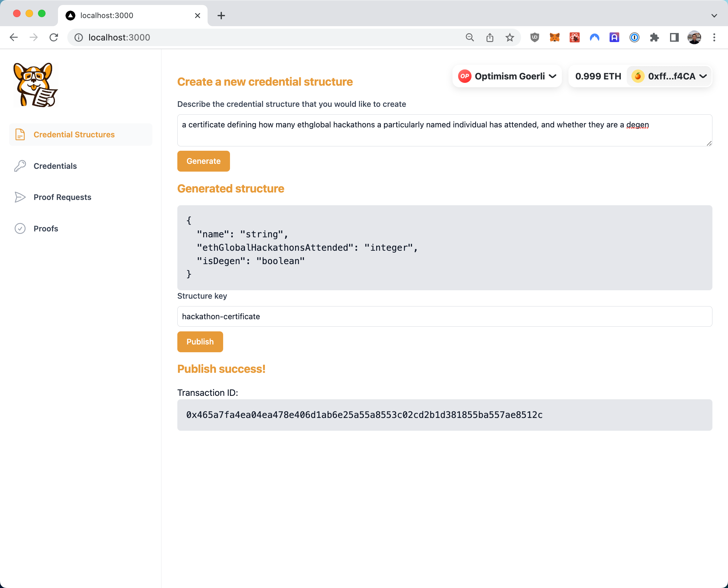Toggle the shield privacy browser icon
Viewport: 728px width, 588px height.
[534, 37]
